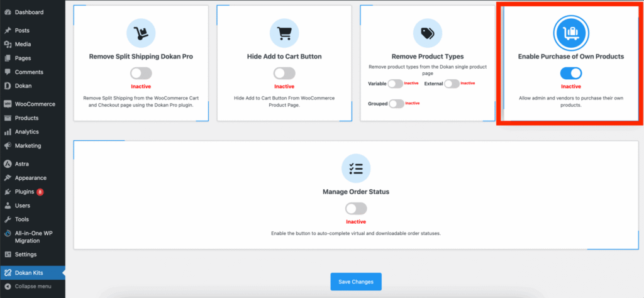The width and height of the screenshot is (644, 298).
Task: Click the Users person icon
Action: coord(8,206)
